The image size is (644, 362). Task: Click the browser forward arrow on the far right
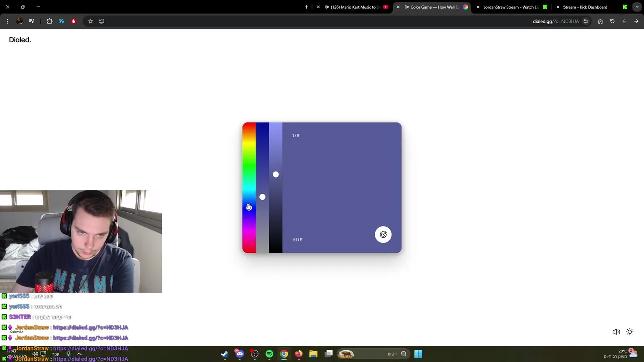(636, 21)
